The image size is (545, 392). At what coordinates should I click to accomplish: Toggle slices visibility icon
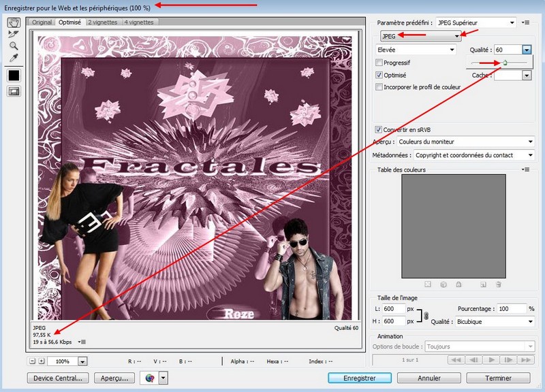14,91
